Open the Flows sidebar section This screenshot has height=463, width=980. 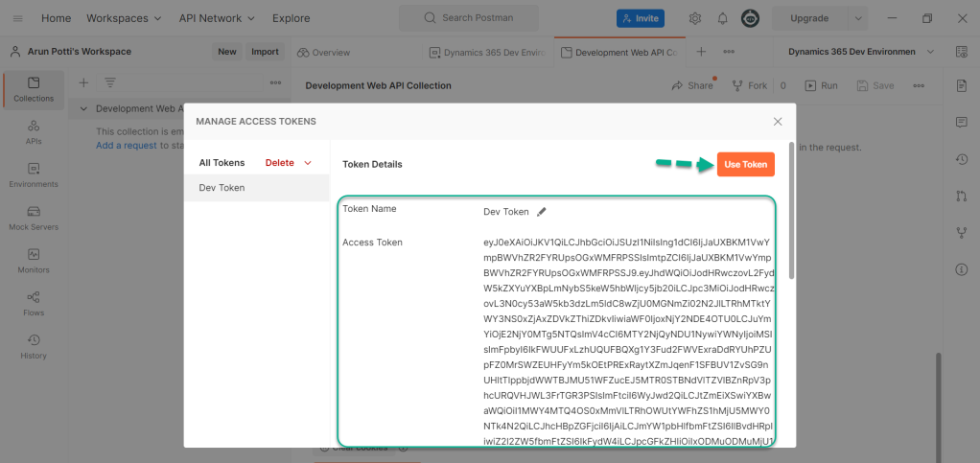(x=34, y=304)
